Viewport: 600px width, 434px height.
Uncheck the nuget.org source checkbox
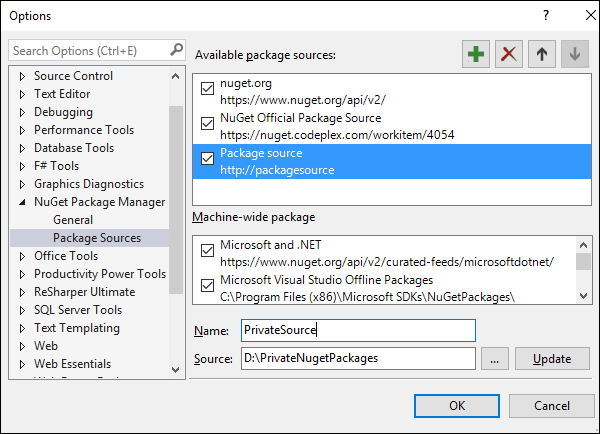pyautogui.click(x=207, y=89)
